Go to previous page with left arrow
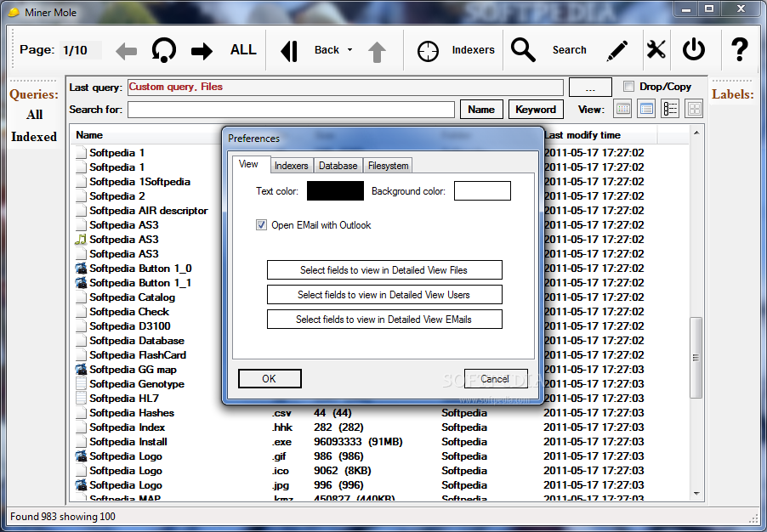 pyautogui.click(x=126, y=51)
